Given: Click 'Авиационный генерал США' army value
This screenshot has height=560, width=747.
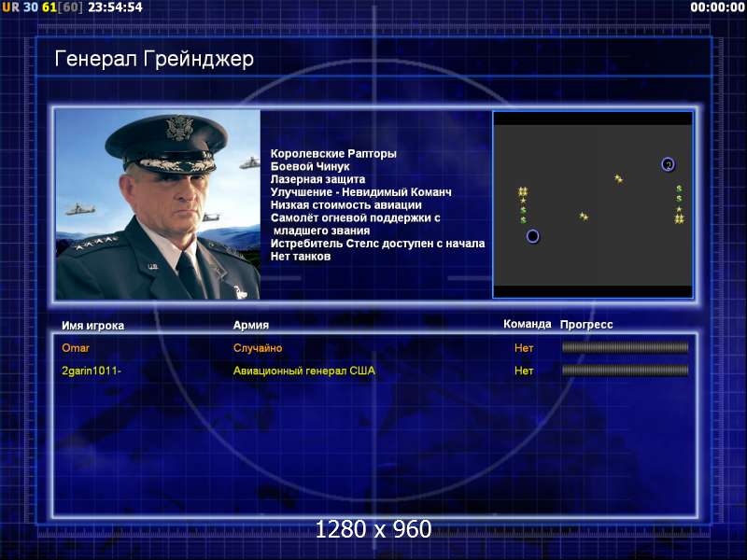Looking at the screenshot, I should tap(304, 371).
